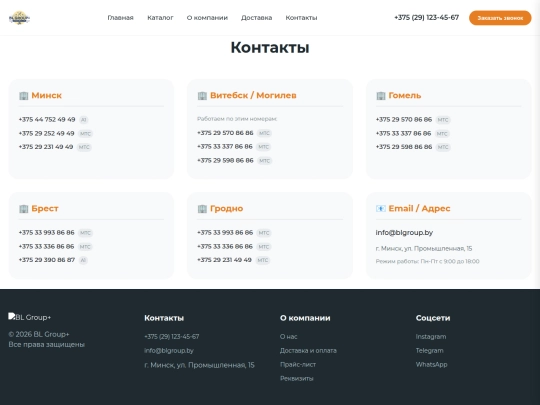Click the A1 badge beside +375 44 752 49 49
This screenshot has height=405, width=540.
tap(83, 120)
